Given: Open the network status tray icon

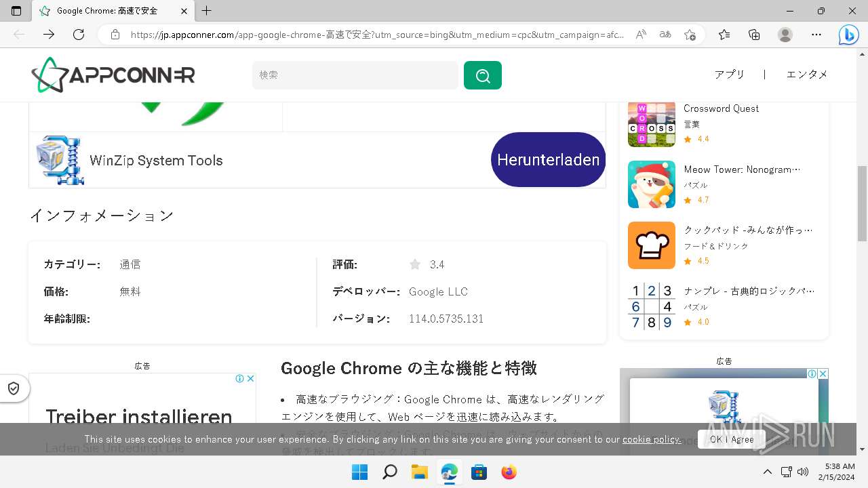Looking at the screenshot, I should point(787,472).
